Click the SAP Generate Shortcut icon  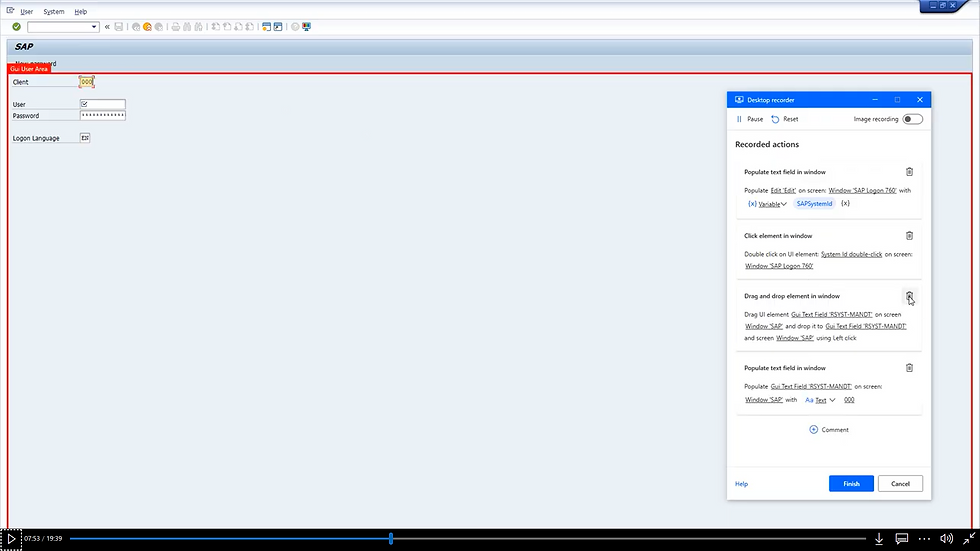pos(278,27)
